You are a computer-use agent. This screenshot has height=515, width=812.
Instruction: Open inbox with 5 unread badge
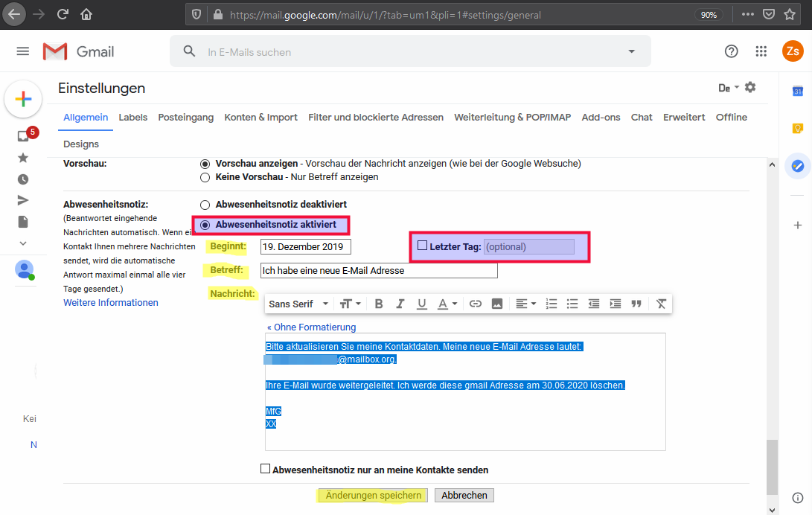[x=25, y=135]
